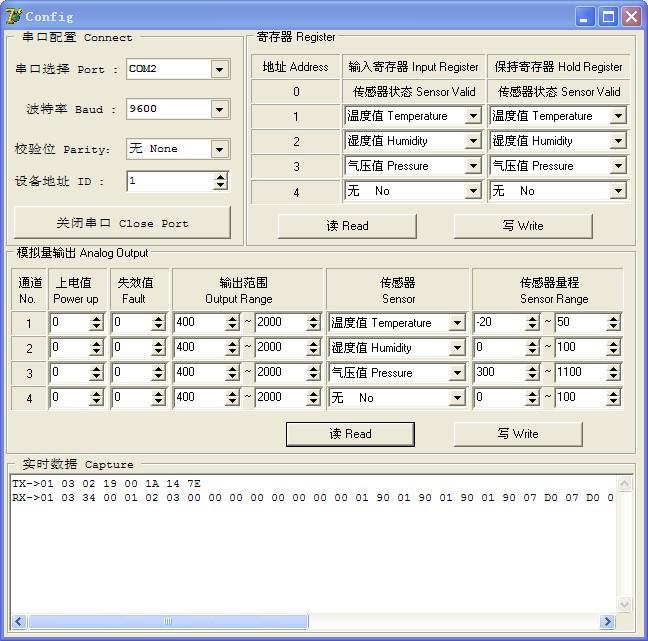This screenshot has width=648, height=641.
Task: Adjust channel 4 output range 2000 stepper
Action: [314, 398]
